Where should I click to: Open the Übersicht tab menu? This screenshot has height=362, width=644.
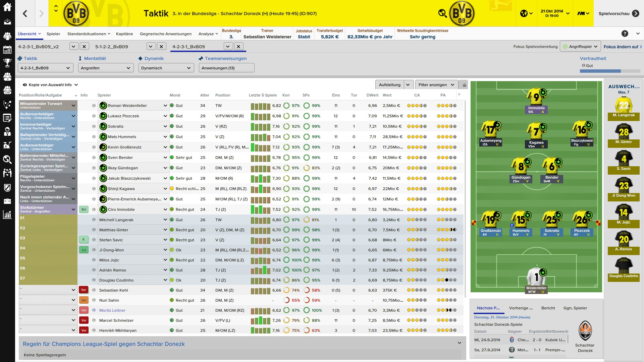[29, 34]
